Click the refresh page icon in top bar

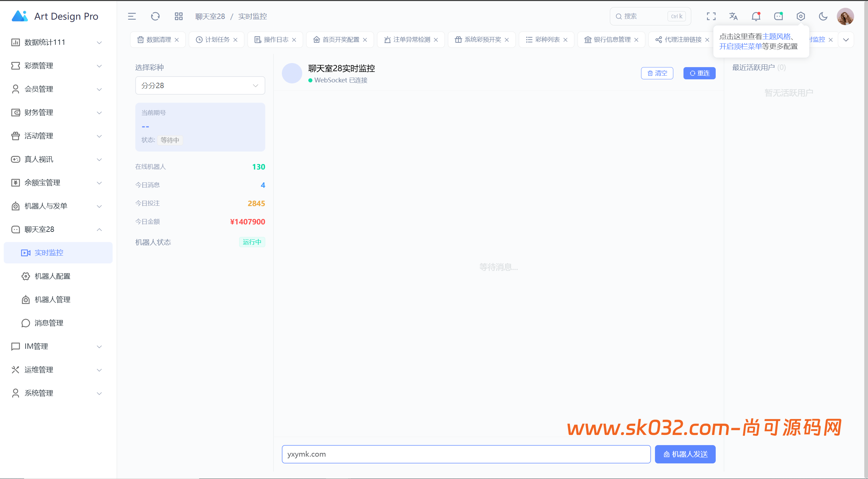(x=155, y=16)
